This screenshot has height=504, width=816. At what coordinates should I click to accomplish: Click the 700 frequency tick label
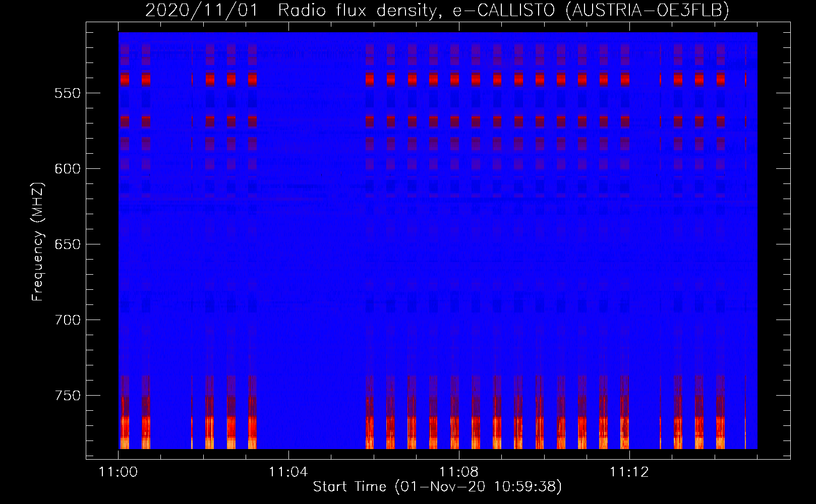point(68,320)
